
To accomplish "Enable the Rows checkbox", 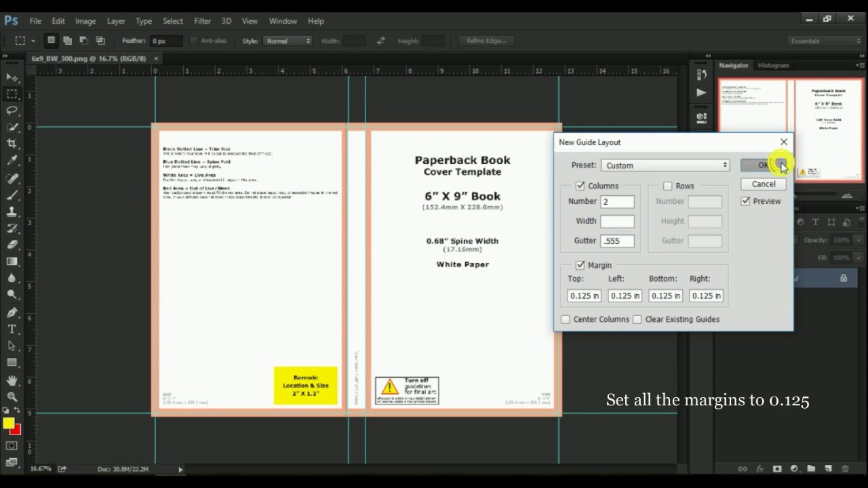I will [667, 186].
